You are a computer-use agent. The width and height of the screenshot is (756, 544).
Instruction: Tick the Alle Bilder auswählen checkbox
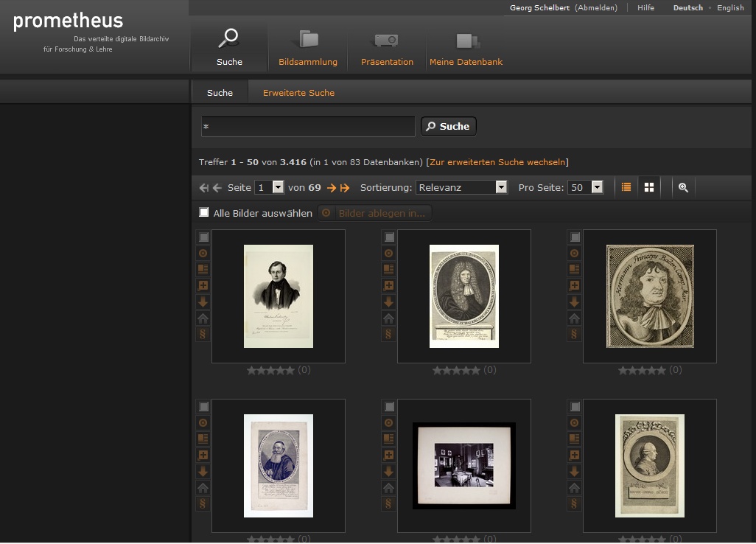204,212
